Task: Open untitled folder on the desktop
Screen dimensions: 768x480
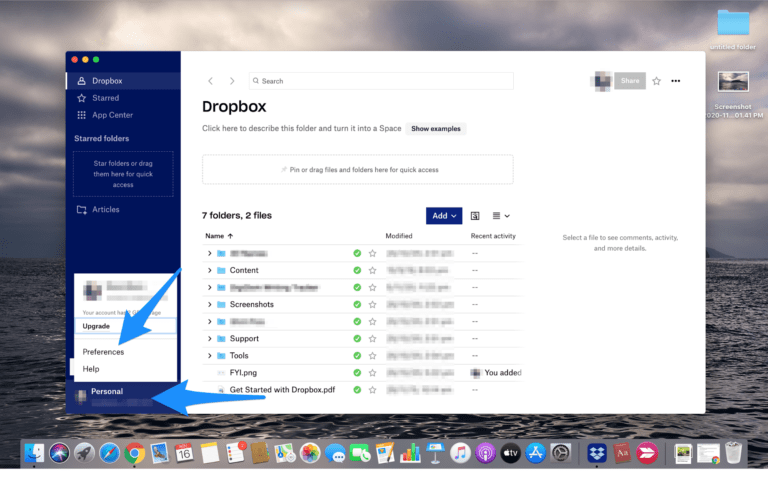Action: (x=733, y=28)
